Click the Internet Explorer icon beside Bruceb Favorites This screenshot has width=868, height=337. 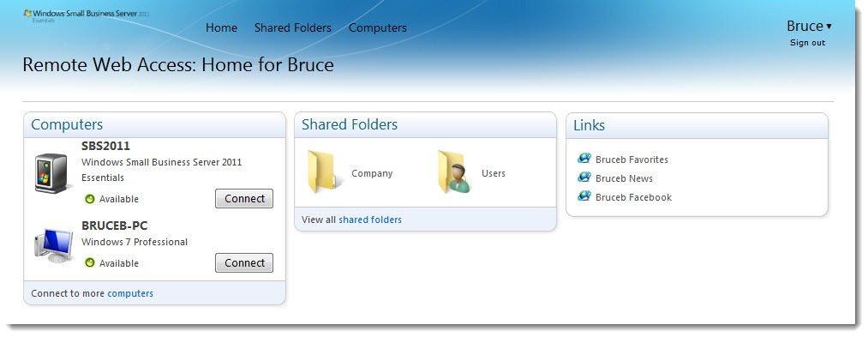click(x=584, y=159)
